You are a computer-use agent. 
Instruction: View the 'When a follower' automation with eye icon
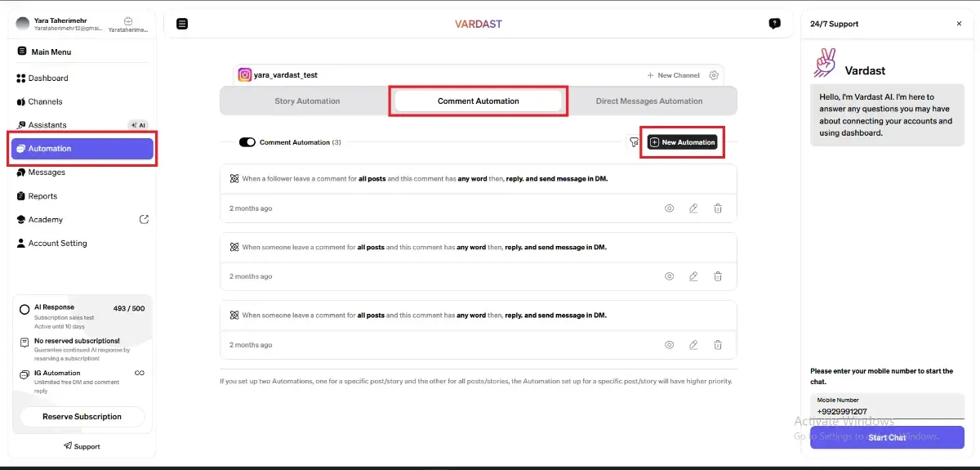click(669, 208)
